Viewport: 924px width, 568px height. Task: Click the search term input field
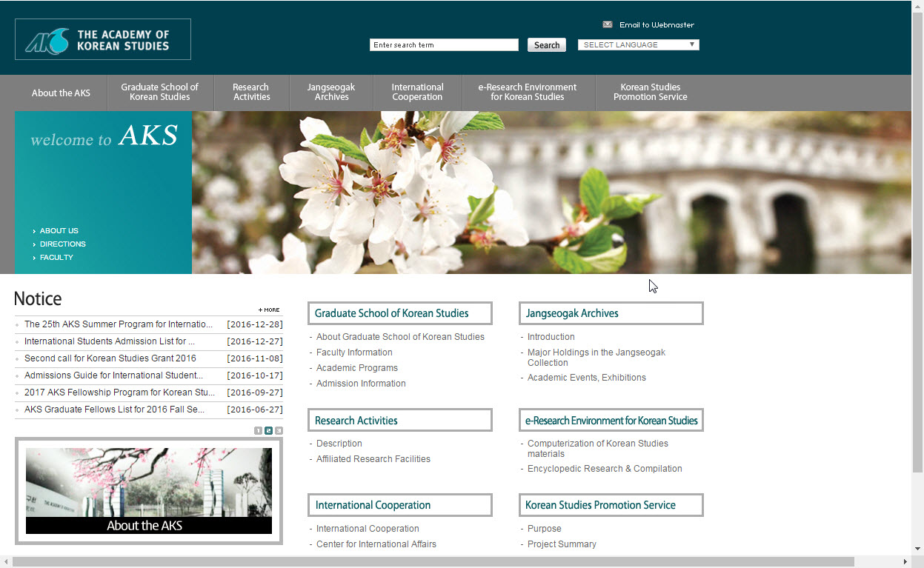444,45
